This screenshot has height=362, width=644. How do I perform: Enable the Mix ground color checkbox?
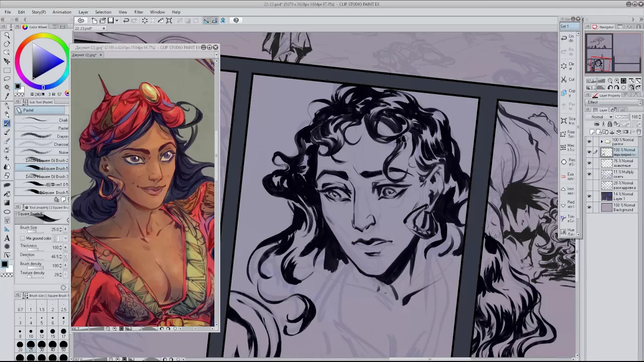coord(23,238)
